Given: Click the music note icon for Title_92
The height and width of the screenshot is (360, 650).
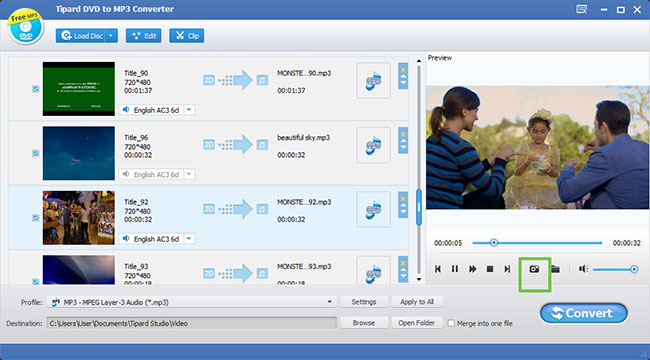Looking at the screenshot, I should pyautogui.click(x=262, y=209).
